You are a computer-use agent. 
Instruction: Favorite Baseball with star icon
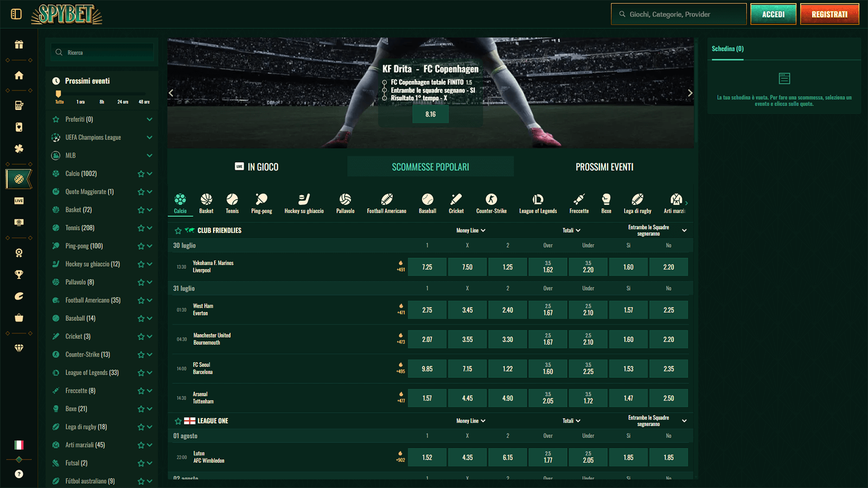point(141,319)
